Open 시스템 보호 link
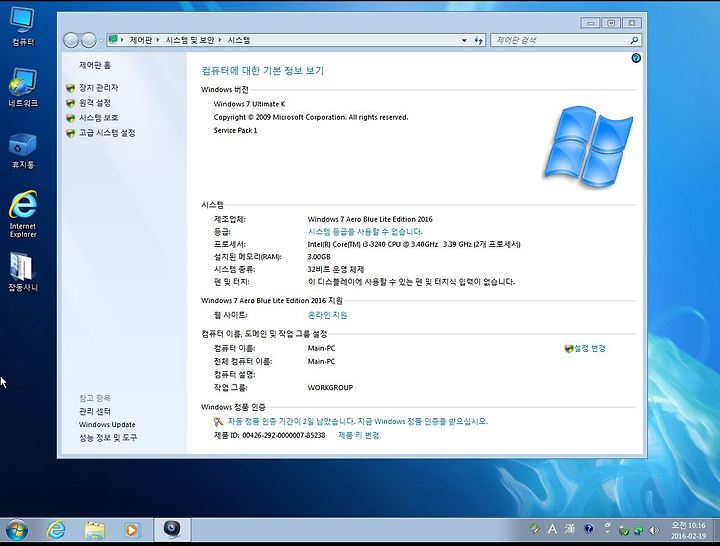The height and width of the screenshot is (546, 720). coord(98,118)
